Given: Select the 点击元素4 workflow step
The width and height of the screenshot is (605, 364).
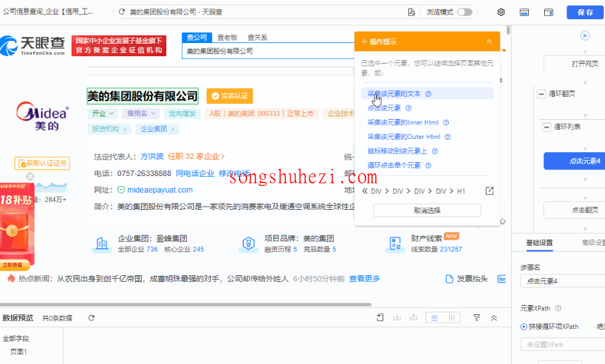Looking at the screenshot, I should [x=574, y=161].
